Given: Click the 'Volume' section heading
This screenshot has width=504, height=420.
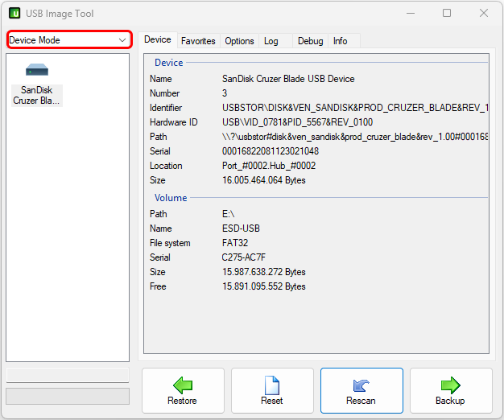Looking at the screenshot, I should (171, 198).
